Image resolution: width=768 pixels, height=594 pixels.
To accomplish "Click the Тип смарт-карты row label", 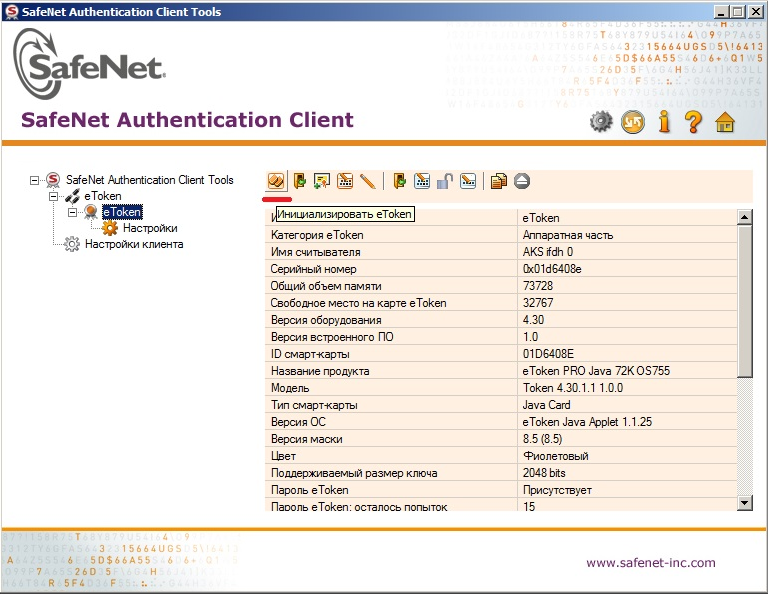I will (314, 405).
